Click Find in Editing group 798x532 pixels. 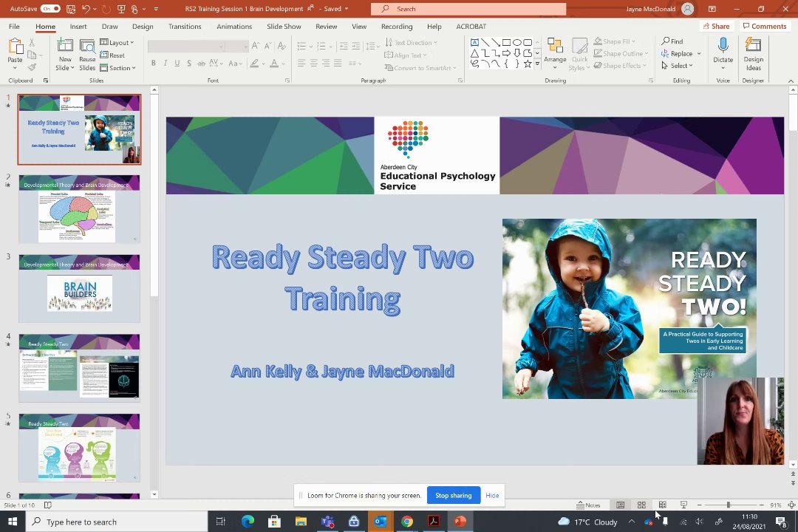click(672, 41)
